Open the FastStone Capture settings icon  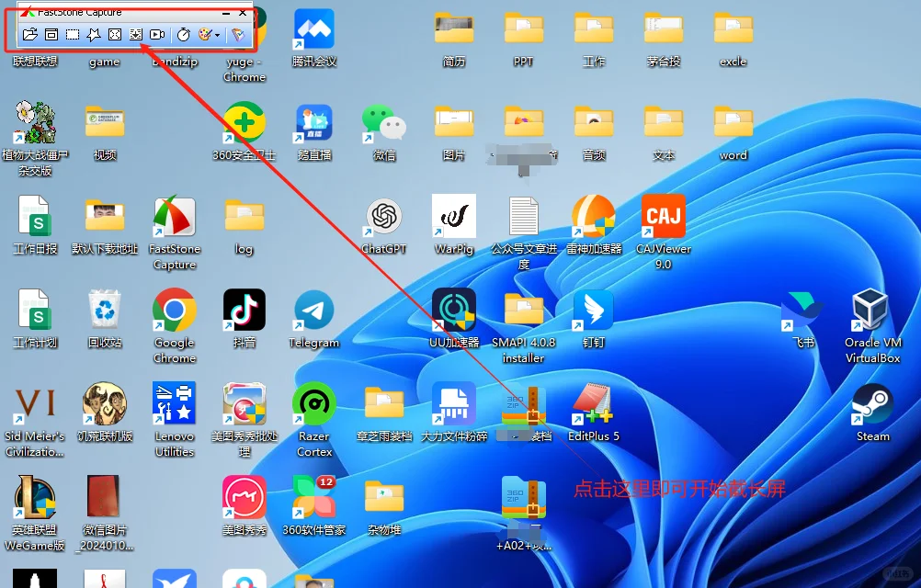(238, 35)
